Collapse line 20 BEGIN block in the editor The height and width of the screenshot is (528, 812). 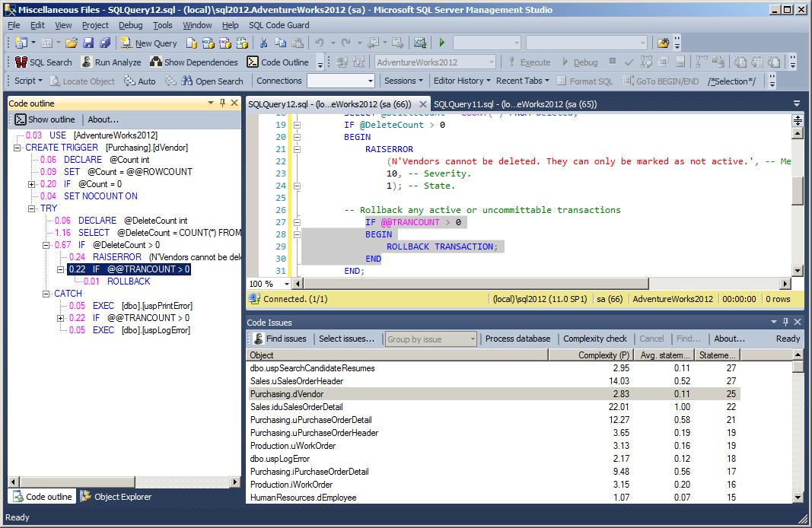(298, 137)
